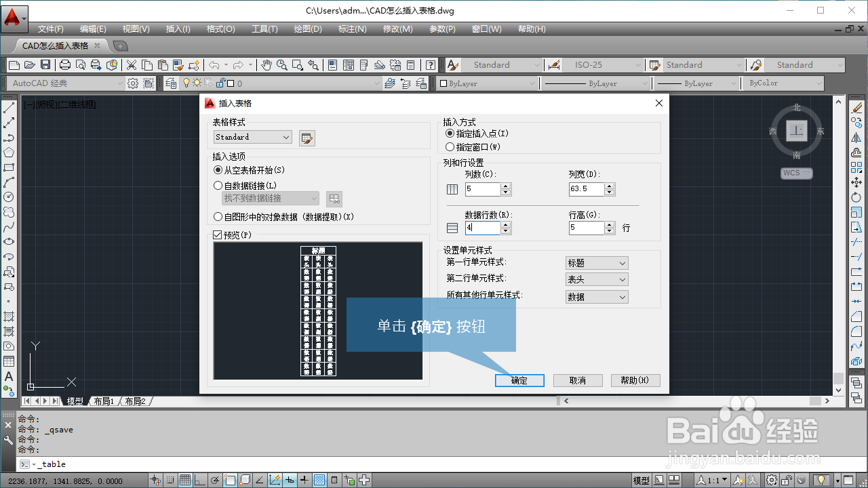Viewport: 868px width, 488px height.
Task: Select the Line draw tool
Action: pyautogui.click(x=9, y=108)
